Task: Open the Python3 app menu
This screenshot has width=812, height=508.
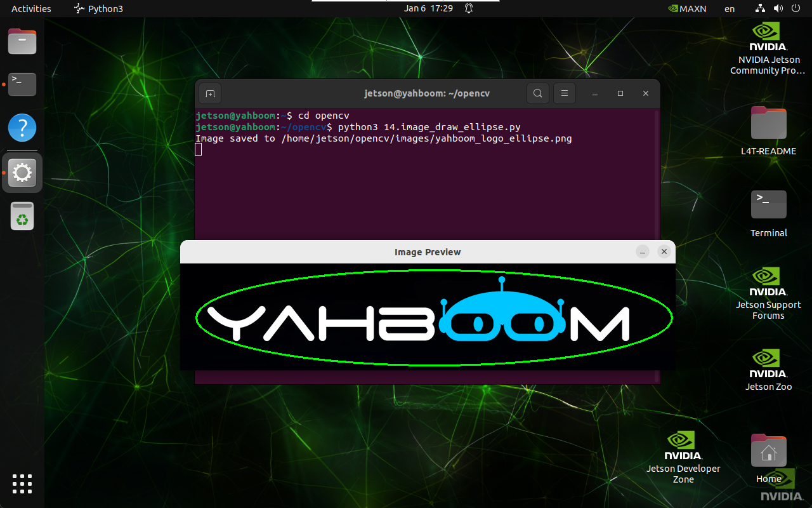Action: point(98,9)
